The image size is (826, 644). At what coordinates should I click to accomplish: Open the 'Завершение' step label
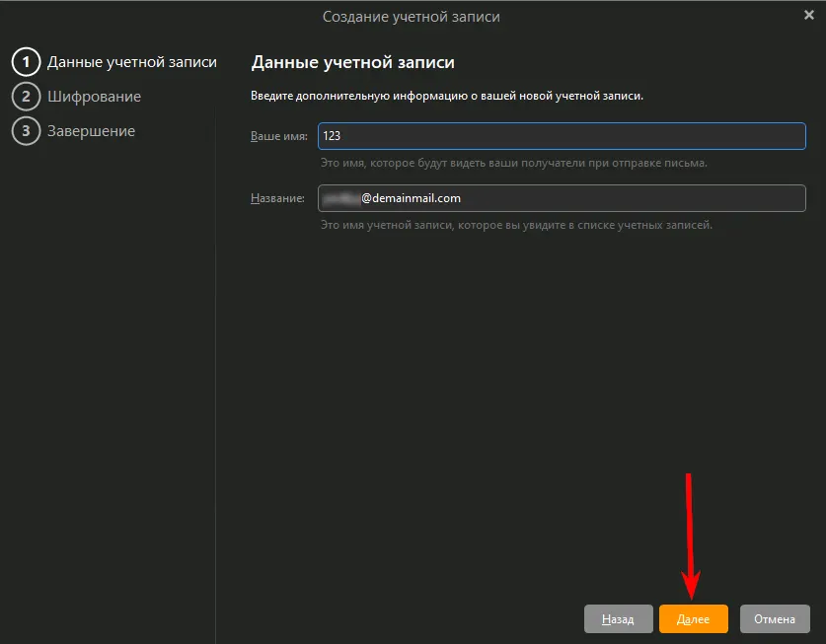91,131
